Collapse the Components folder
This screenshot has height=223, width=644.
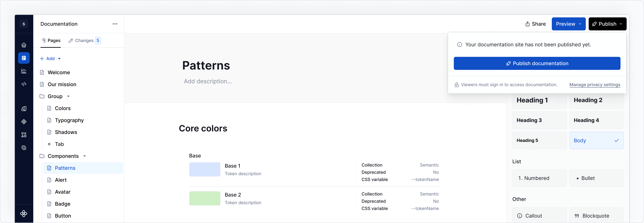[x=84, y=156]
